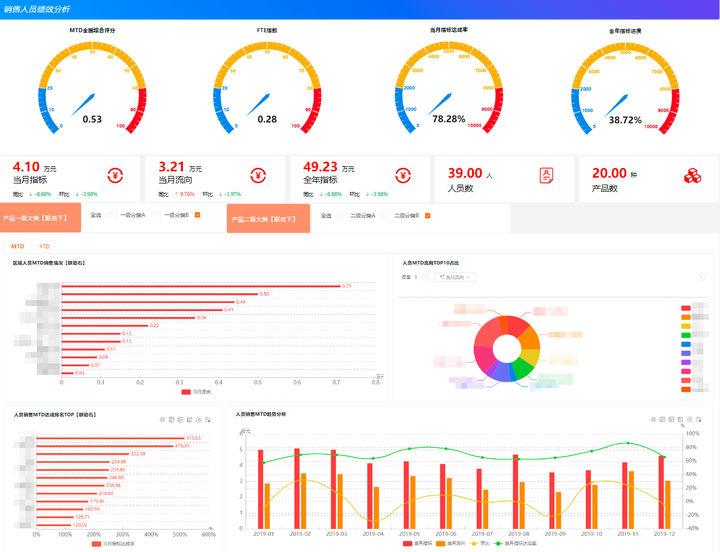This screenshot has width=720, height=552.
Task: Click the red cubes icon for 产品数
Action: coord(692,176)
